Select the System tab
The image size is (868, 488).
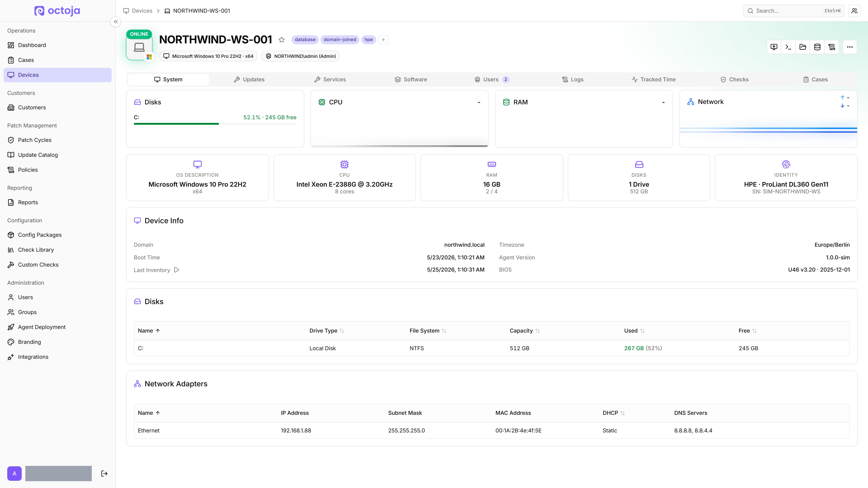click(168, 80)
